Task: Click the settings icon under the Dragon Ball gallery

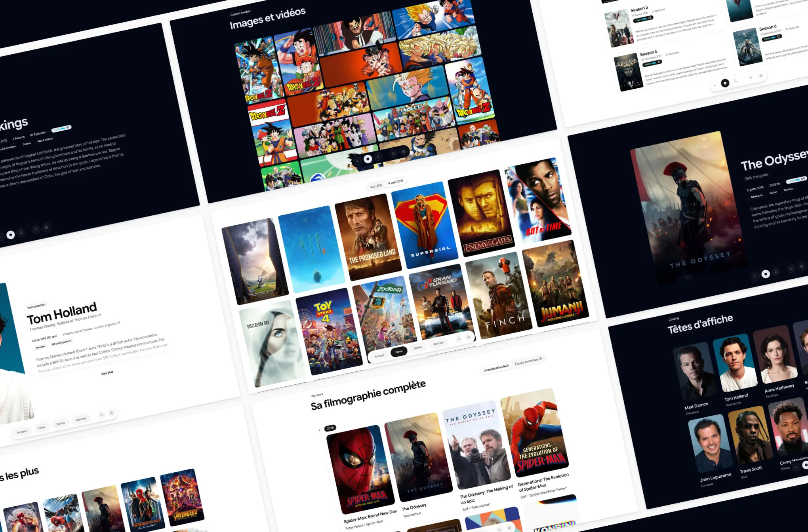Action: click(404, 151)
